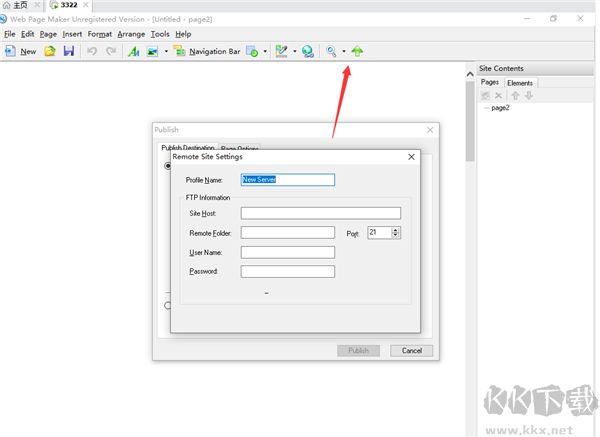Viewport: 600px width, 437px height.
Task: Select the Insert Image tool icon
Action: (152, 51)
